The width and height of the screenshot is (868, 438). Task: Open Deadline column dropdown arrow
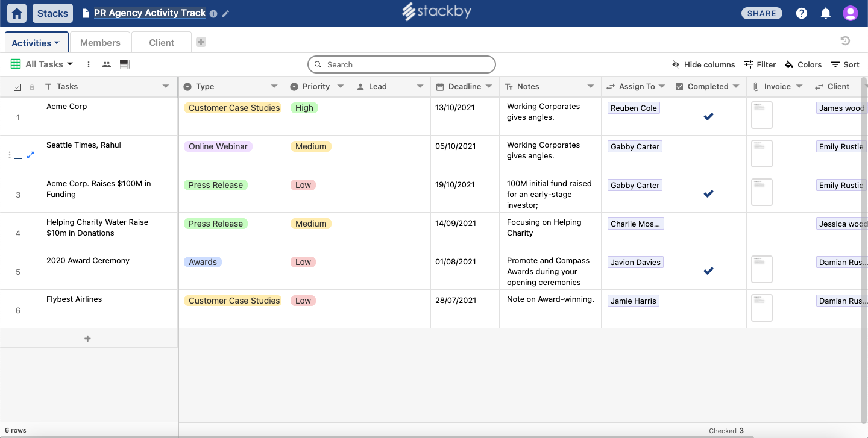tap(489, 87)
